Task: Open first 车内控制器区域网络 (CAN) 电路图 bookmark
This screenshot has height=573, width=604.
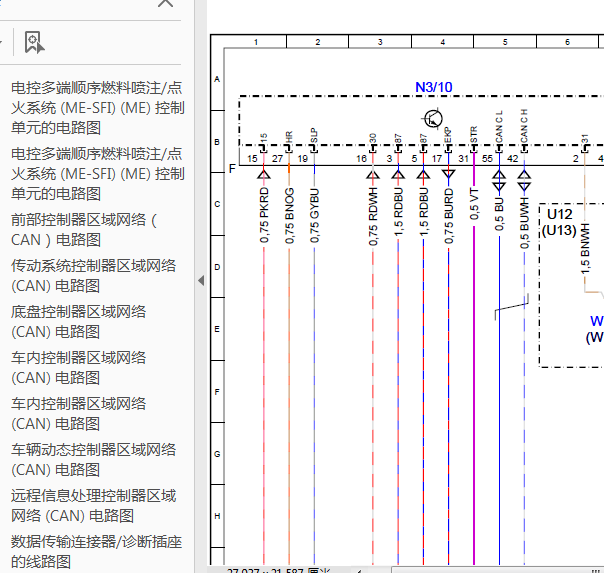Action: pos(78,368)
